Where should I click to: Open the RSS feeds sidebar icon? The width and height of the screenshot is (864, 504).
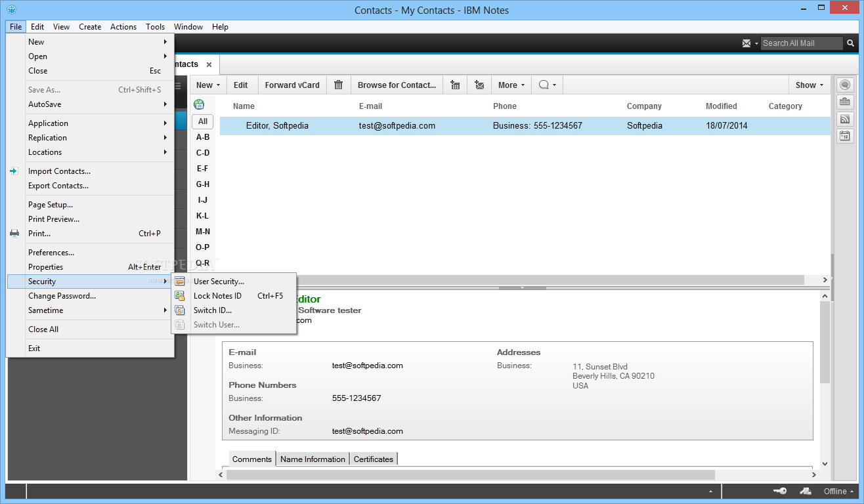pyautogui.click(x=844, y=119)
